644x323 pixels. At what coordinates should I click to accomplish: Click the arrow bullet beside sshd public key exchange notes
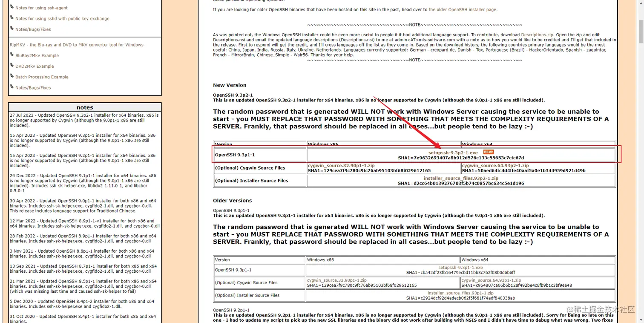click(12, 17)
